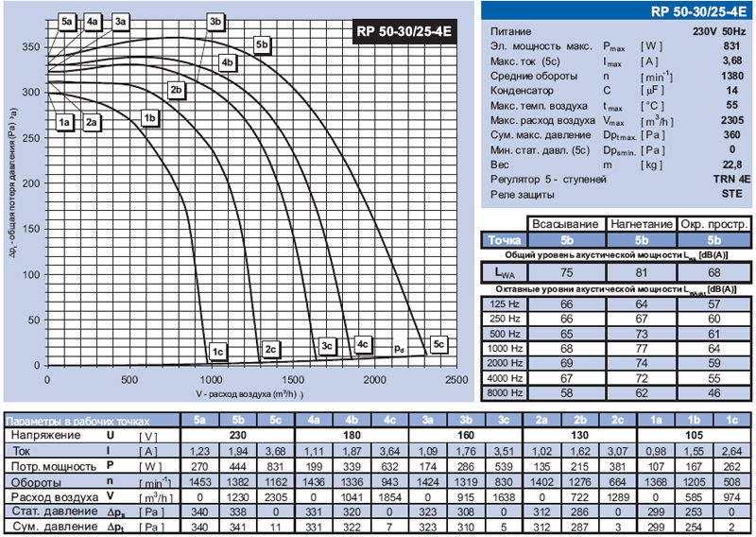Click the Окр. простр. column header
The height and width of the screenshot is (537, 756).
coord(713,224)
